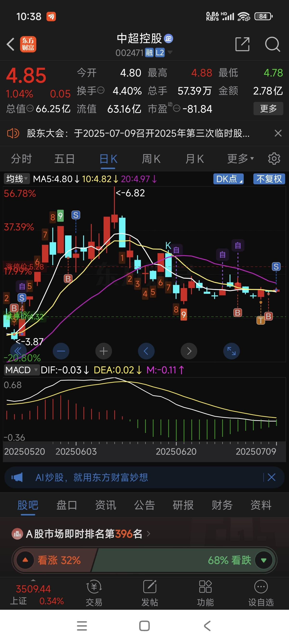Switch to the 分时 chart tab
The height and width of the screenshot is (644, 289).
click(x=21, y=159)
